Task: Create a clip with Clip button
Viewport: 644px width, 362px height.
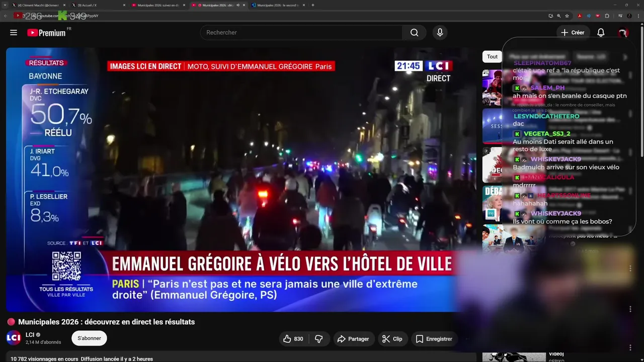Action: (392, 339)
